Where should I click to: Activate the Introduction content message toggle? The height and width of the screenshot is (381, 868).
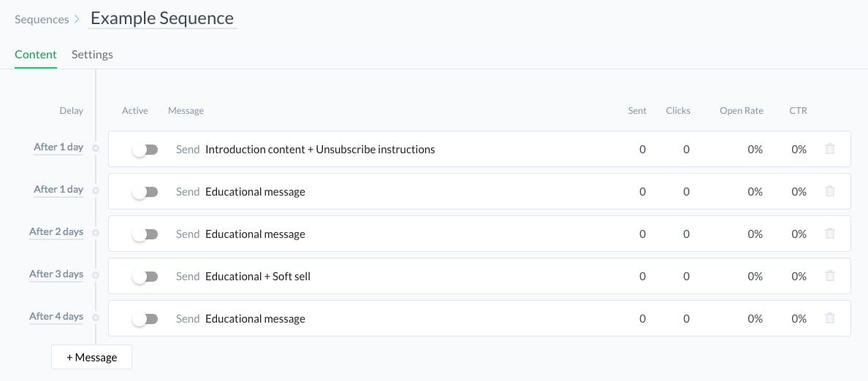(145, 150)
